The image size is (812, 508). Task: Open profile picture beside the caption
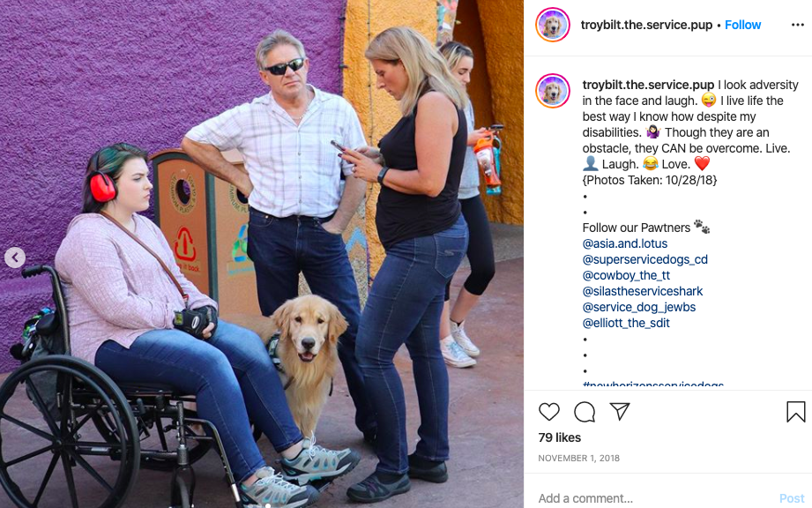(553, 91)
